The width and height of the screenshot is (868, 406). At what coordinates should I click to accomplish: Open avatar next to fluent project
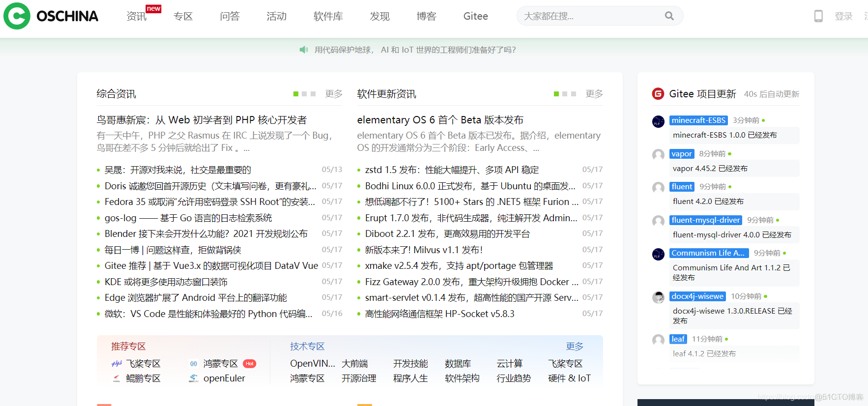[658, 188]
